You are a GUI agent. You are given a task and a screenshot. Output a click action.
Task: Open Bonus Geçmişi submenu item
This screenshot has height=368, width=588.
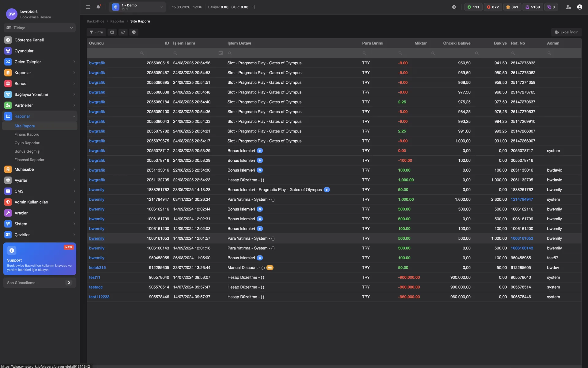pyautogui.click(x=27, y=151)
